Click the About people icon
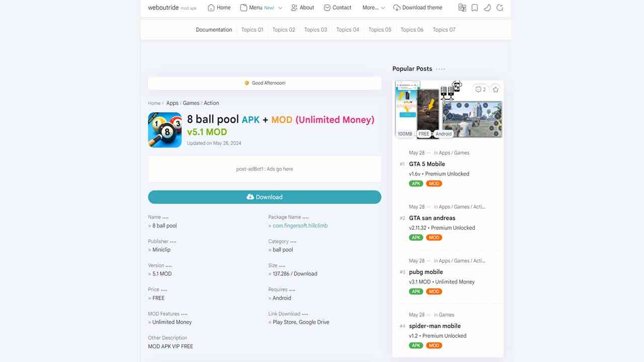 click(294, 8)
